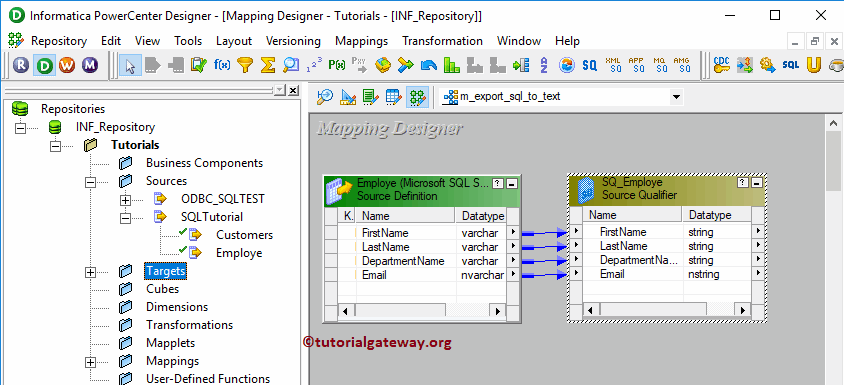Open the Target Designer workspace icon
The height and width of the screenshot is (385, 844).
[x=348, y=97]
